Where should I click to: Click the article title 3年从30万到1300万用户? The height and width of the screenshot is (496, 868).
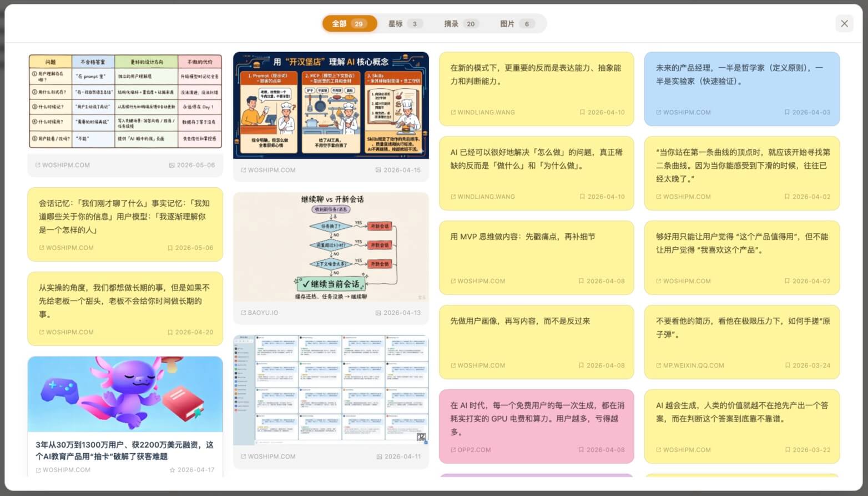(x=124, y=450)
